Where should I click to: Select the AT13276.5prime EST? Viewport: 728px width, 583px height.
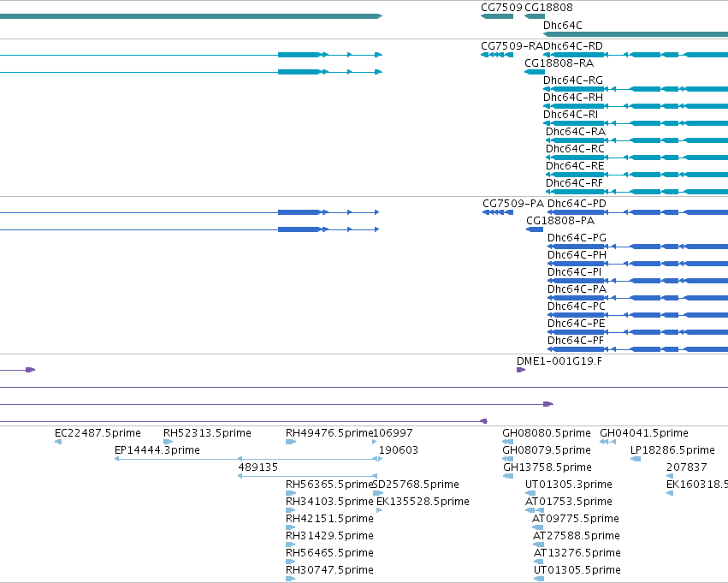(x=539, y=562)
